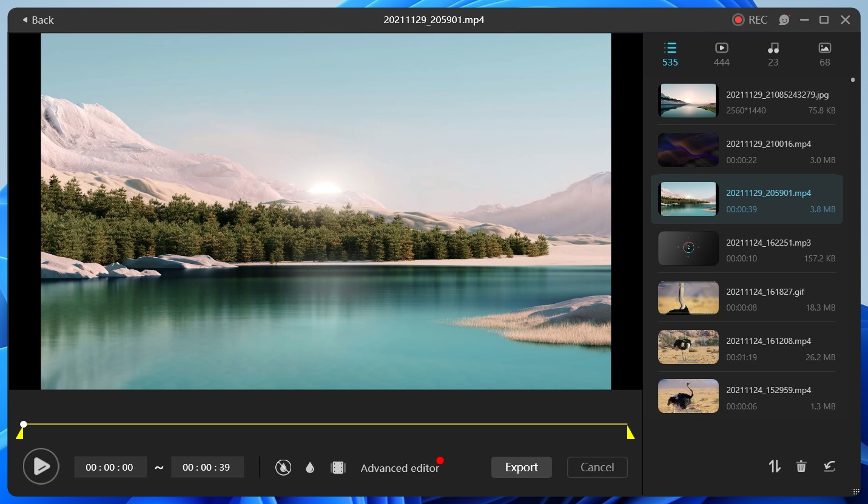868x504 pixels.
Task: Export the trimmed video
Action: tap(521, 467)
